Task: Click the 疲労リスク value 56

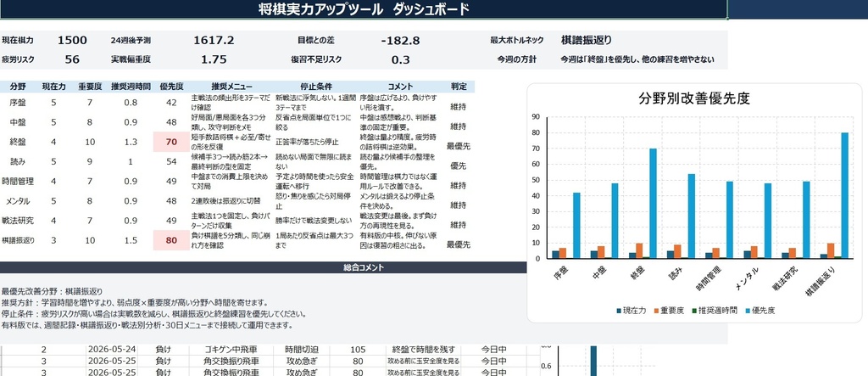Action: point(73,59)
